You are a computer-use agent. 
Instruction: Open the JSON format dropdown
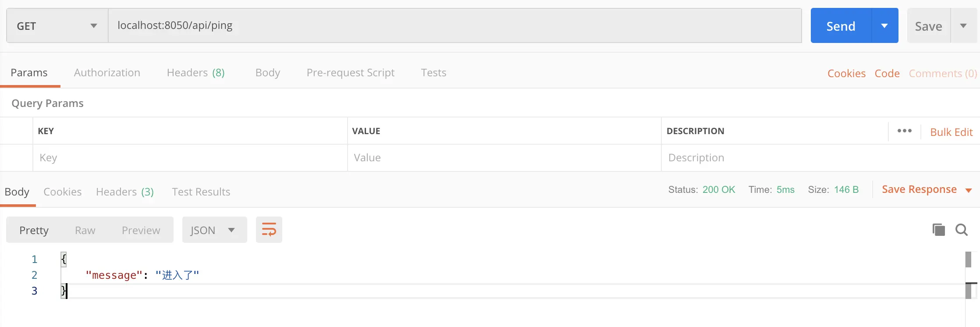(x=214, y=230)
